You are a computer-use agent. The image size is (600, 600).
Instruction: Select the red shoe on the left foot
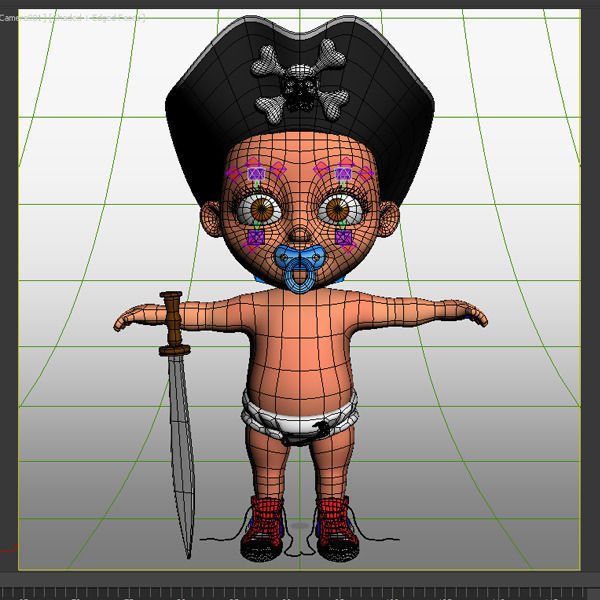coord(262,528)
